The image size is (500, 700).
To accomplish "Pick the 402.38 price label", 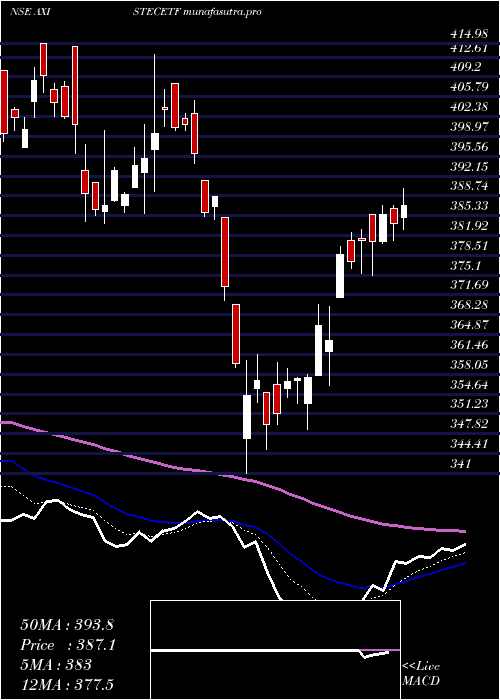I will [469, 107].
